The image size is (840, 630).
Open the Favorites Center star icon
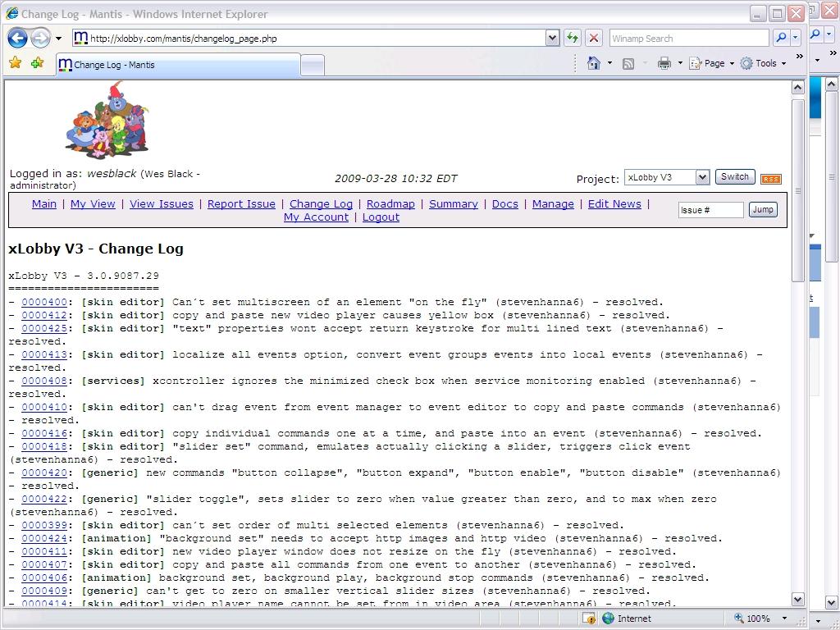[x=16, y=63]
